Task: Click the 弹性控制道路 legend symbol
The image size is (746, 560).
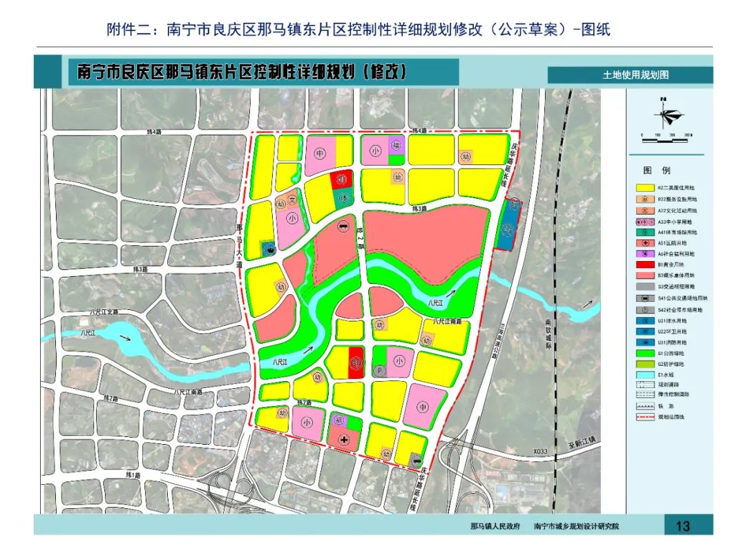Action: [x=645, y=394]
